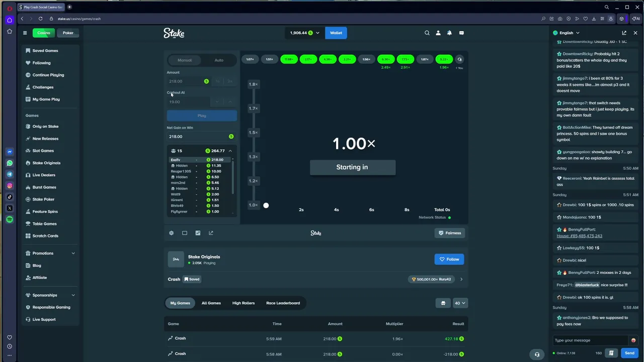Toggle Saved bookmark for Crash

192,279
